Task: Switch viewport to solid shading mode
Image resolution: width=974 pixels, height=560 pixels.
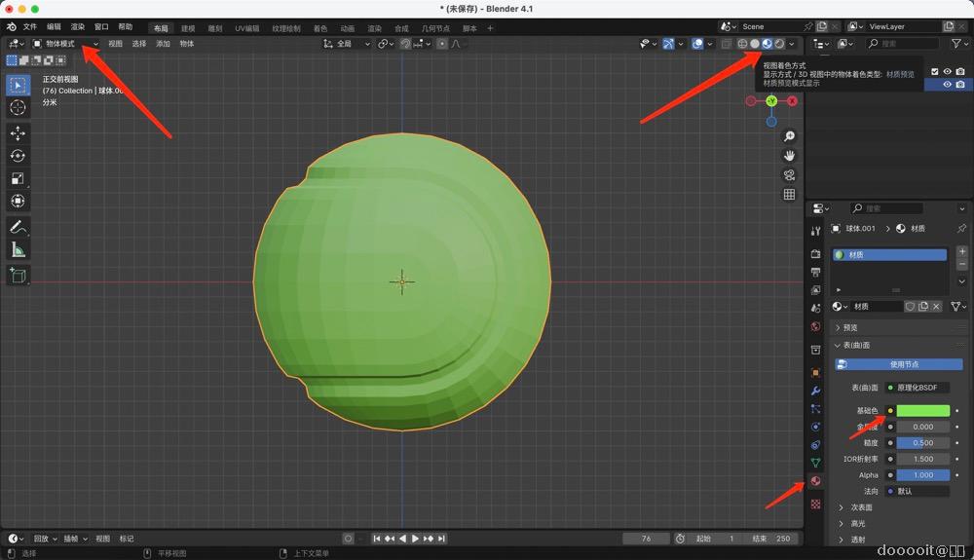Action: click(755, 44)
